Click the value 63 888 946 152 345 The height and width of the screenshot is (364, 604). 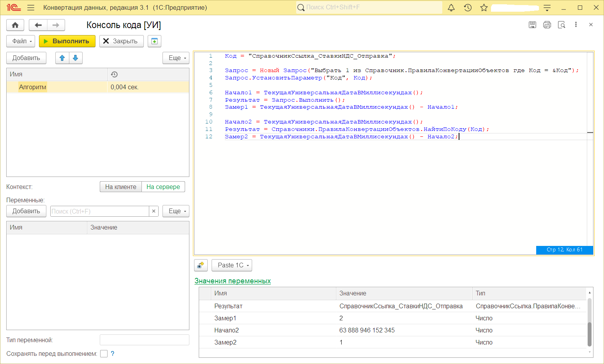click(367, 330)
